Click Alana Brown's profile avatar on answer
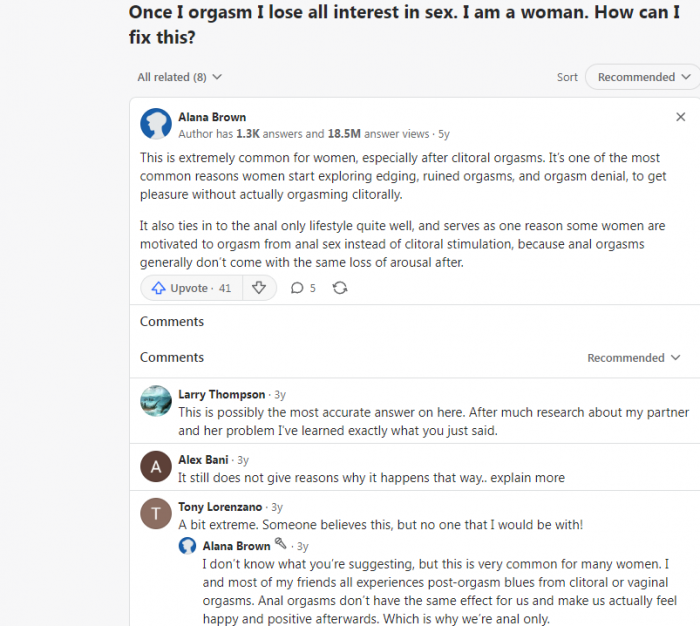The width and height of the screenshot is (700, 626). pos(155,124)
